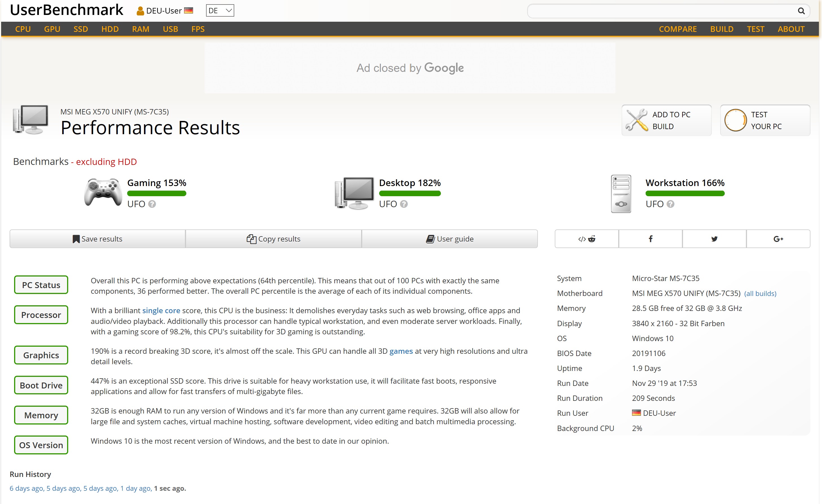Screen dimensions: 822x504
Task: Click the Ad closed by Google banner
Action: (410, 68)
